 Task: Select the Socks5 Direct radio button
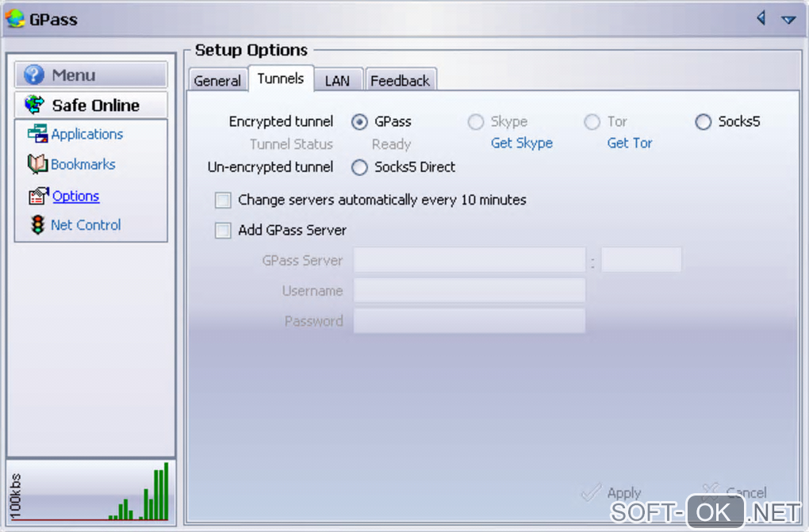click(359, 167)
